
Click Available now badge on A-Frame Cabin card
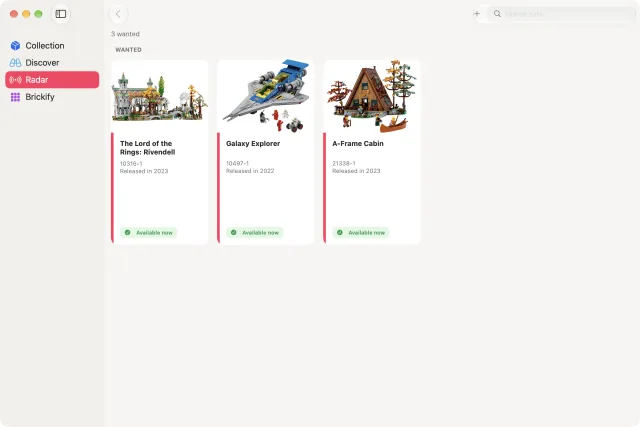361,233
